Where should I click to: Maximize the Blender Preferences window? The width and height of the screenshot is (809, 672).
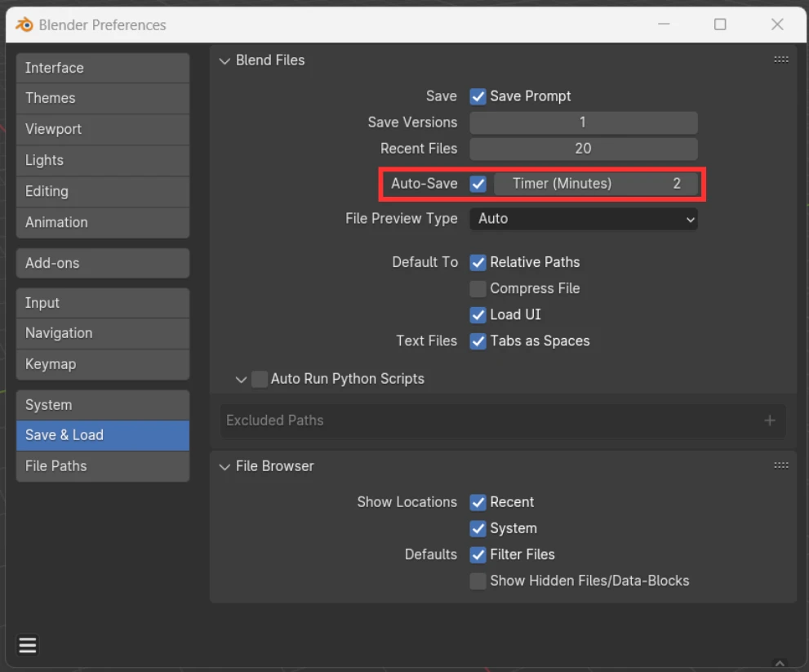point(720,24)
